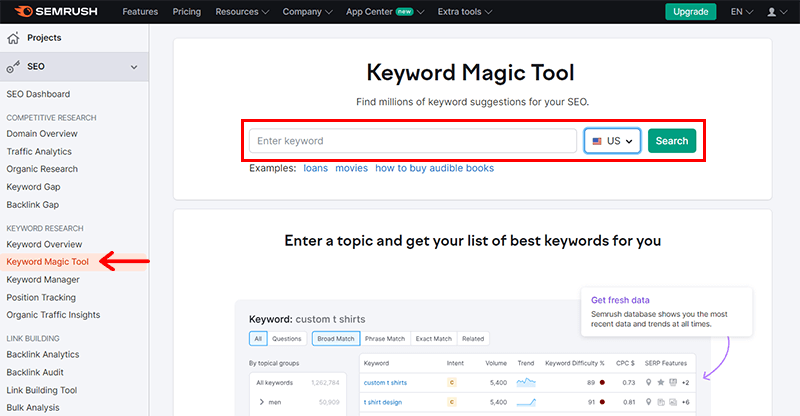Click the US flag icon in country selector
The image size is (800, 416).
click(x=597, y=141)
